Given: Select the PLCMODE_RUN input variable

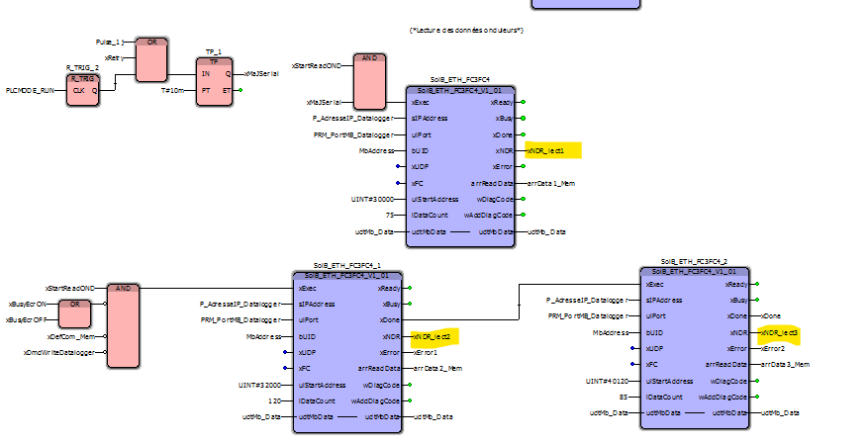Looking at the screenshot, I should 32,89.
